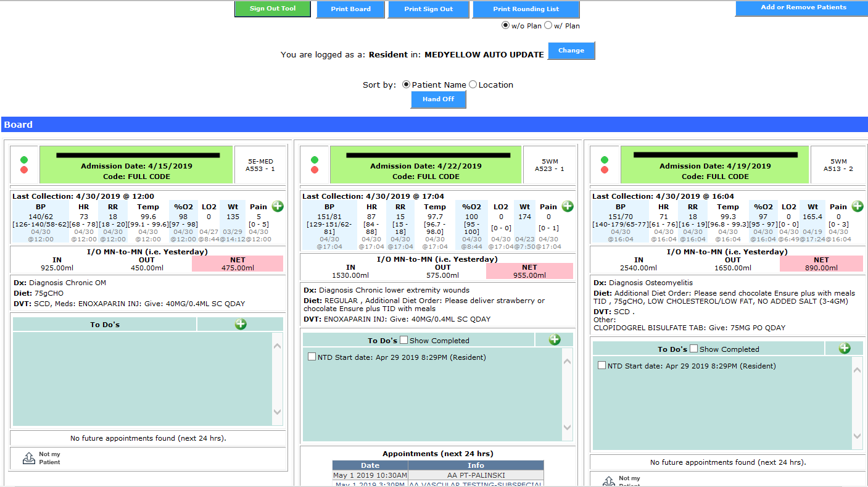The height and width of the screenshot is (487, 868).
Task: Click the green plus icon beside second patient's Pain vitals
Action: coord(568,207)
